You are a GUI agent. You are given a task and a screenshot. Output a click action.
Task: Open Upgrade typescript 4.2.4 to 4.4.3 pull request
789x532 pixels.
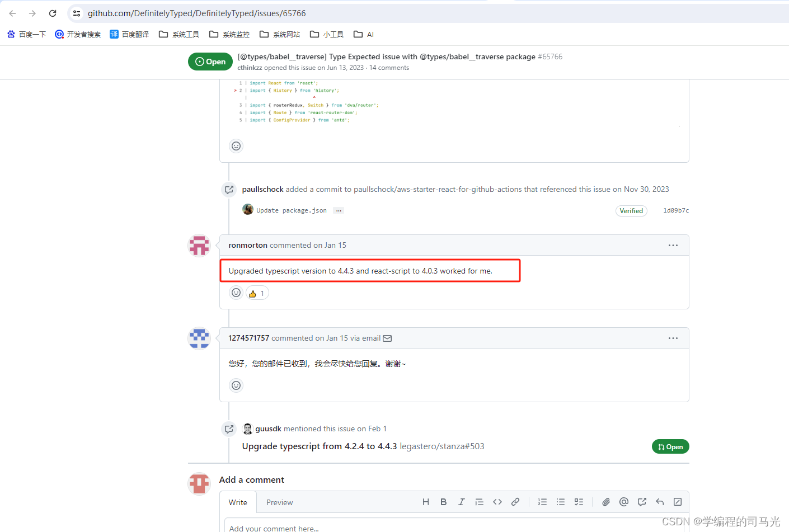pos(320,446)
